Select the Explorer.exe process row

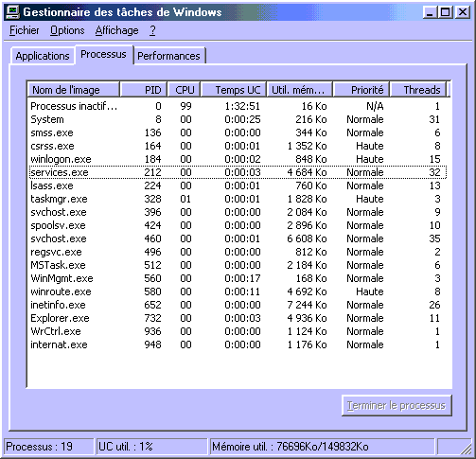pyautogui.click(x=238, y=318)
